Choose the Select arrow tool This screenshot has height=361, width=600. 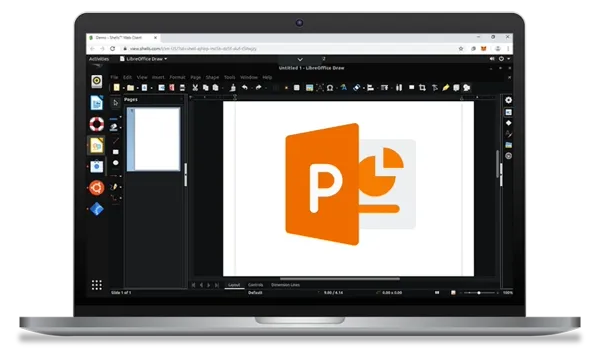coord(116,103)
